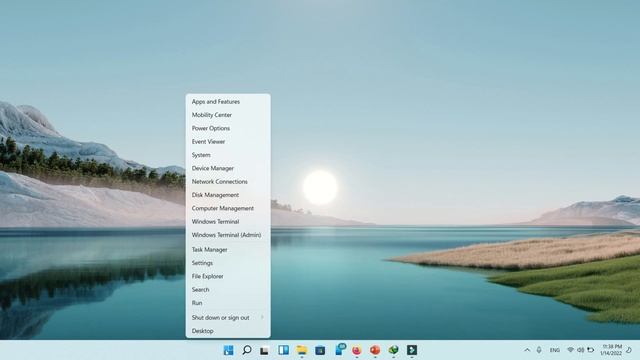
Task: Open the System menu entry
Action: (x=228, y=155)
